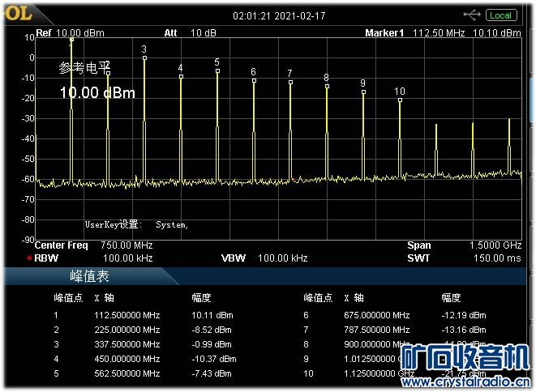The width and height of the screenshot is (536, 392).
Task: Select peak marker 6 on the trace
Action: click(x=254, y=80)
